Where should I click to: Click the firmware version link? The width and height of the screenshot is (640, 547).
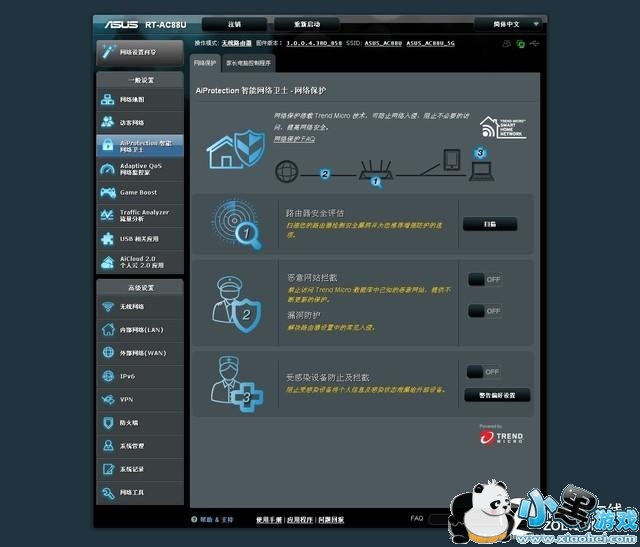pos(314,43)
